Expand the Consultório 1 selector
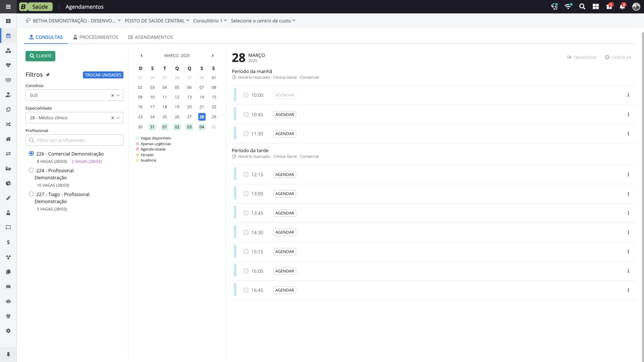644x362 pixels. 210,21
